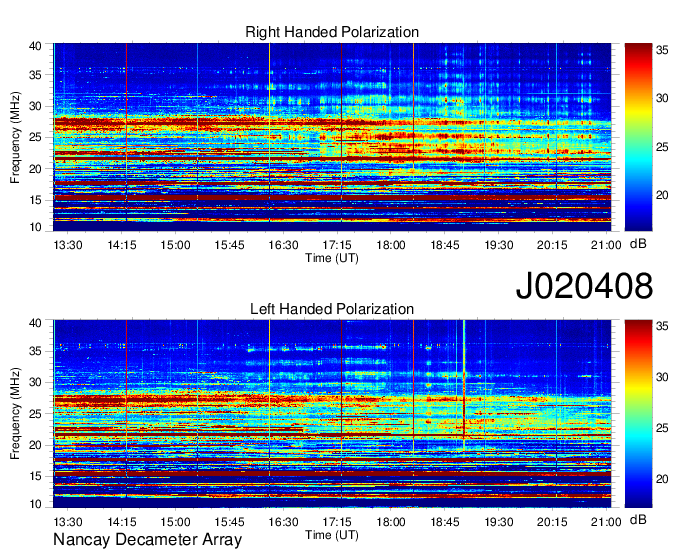Click the 20:15 time tick on the top plot
The image size is (680, 552).
[552, 245]
